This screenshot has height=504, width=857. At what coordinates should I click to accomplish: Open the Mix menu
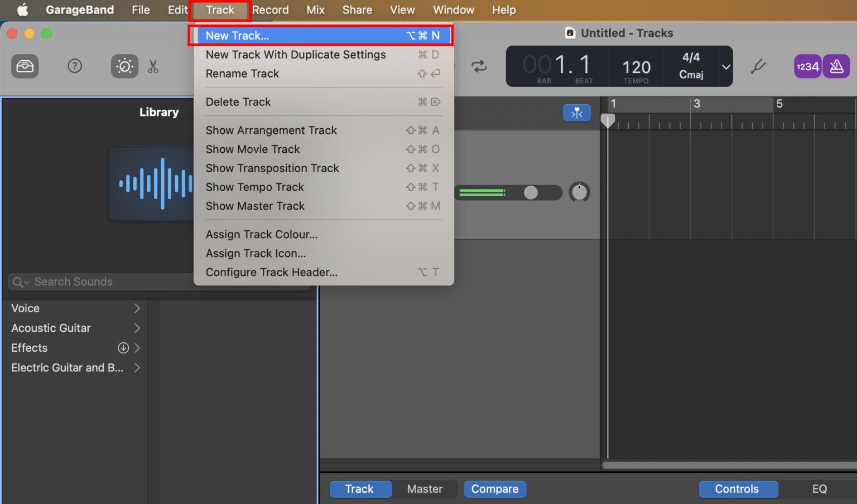click(x=316, y=9)
